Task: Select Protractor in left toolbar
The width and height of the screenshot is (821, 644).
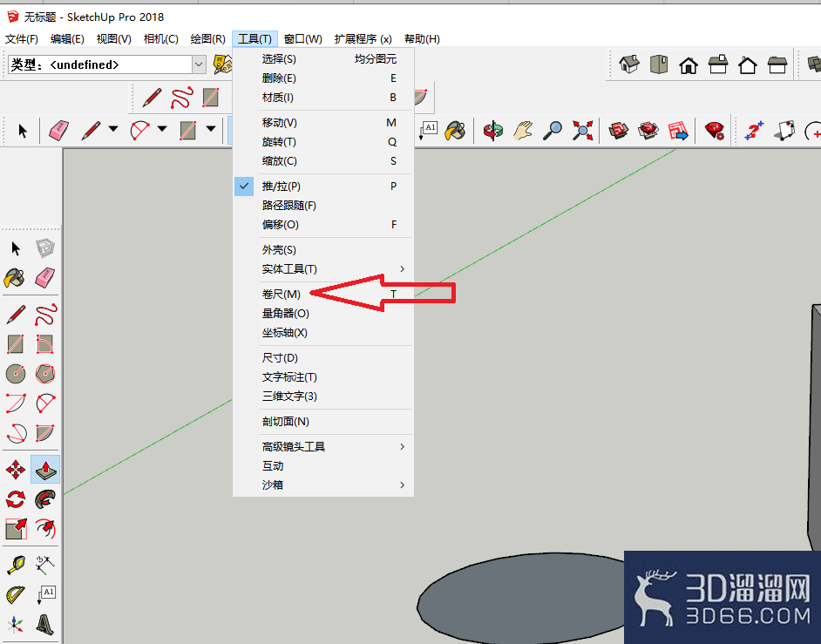Action: pyautogui.click(x=16, y=594)
